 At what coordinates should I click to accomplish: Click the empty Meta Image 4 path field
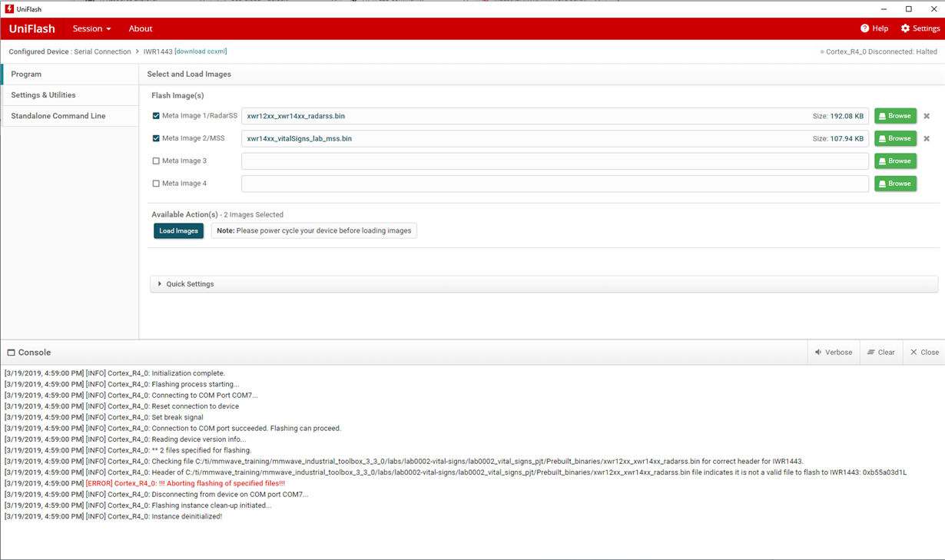(555, 184)
